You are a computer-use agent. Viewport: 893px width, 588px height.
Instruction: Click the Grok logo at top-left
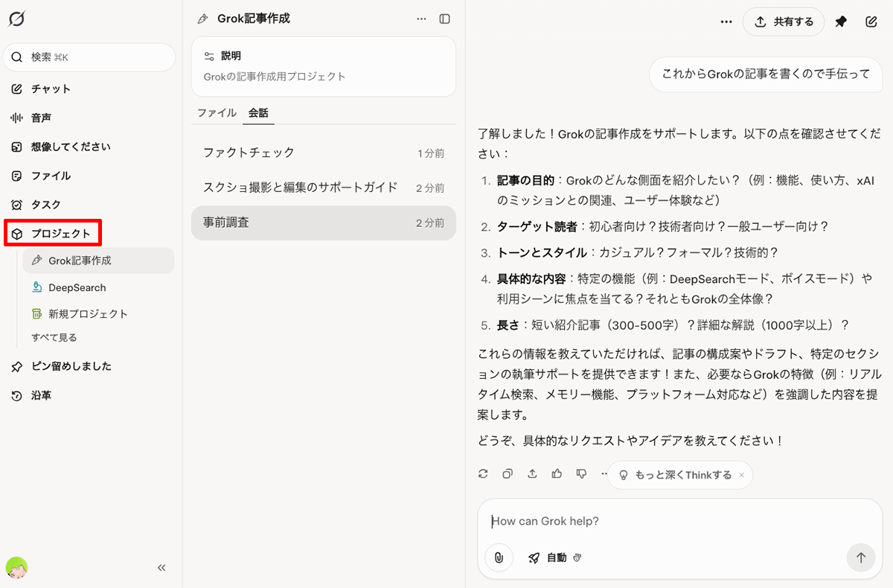point(16,19)
